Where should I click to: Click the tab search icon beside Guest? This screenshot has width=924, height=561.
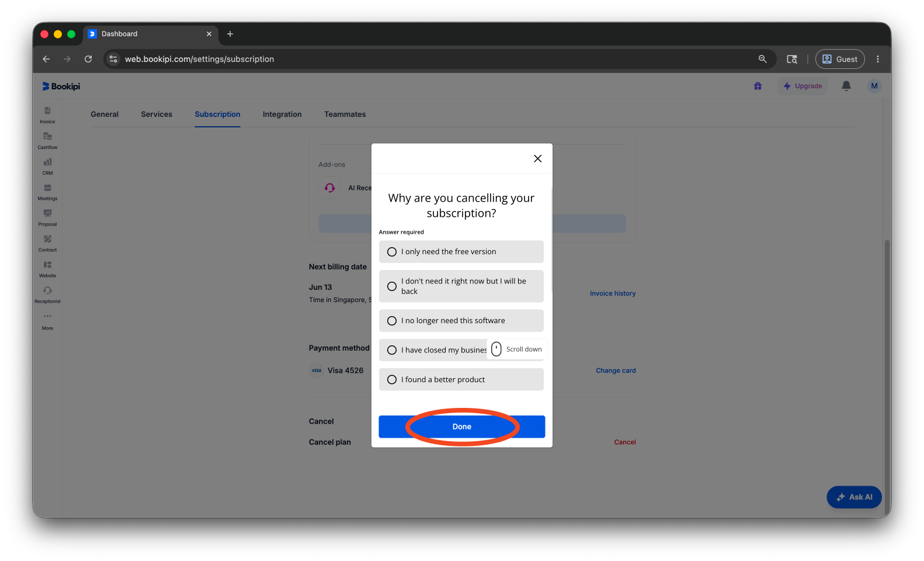[792, 59]
